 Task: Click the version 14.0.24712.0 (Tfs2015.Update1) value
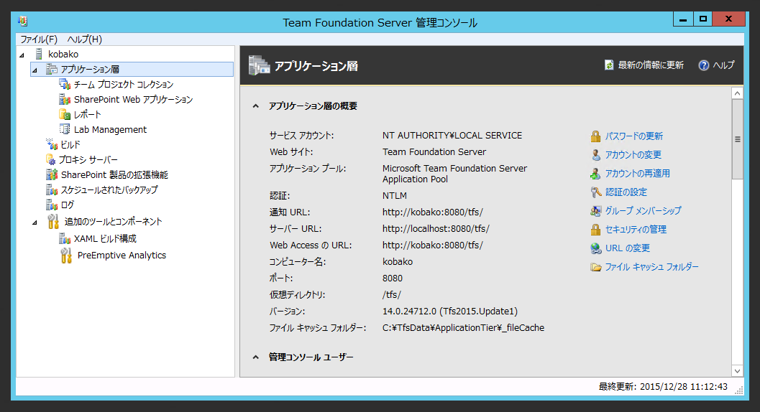point(450,311)
